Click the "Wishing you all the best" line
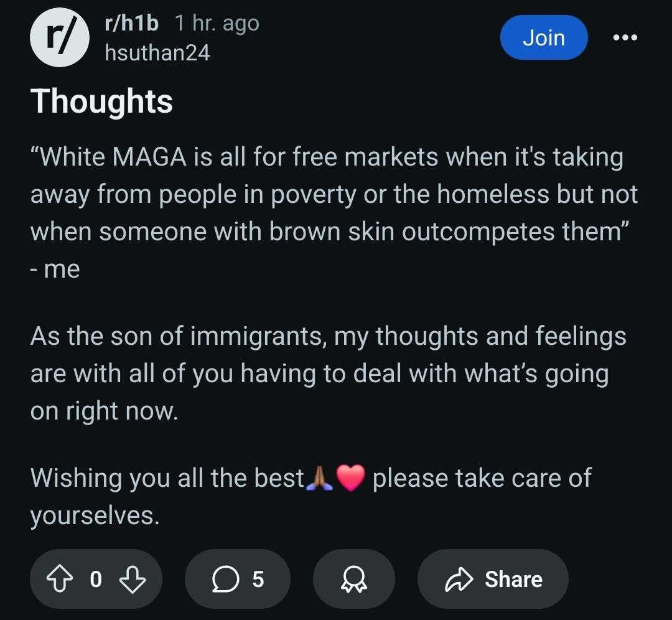This screenshot has width=672, height=620. click(x=310, y=496)
